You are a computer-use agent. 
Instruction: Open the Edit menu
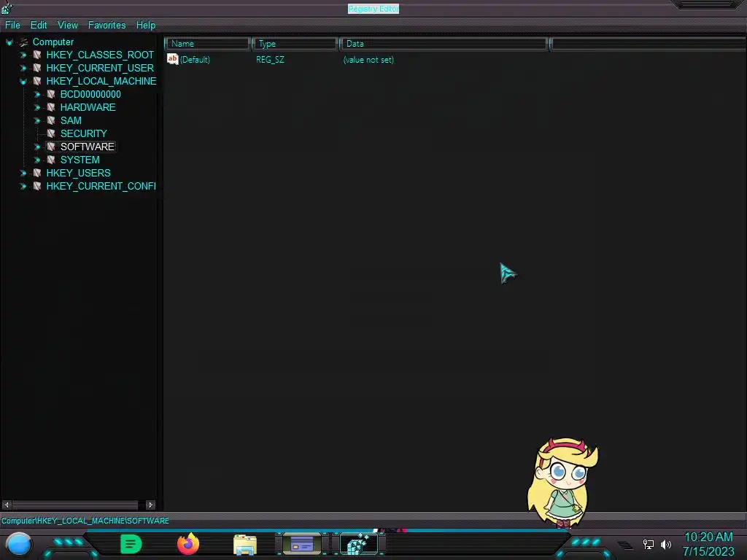click(39, 26)
